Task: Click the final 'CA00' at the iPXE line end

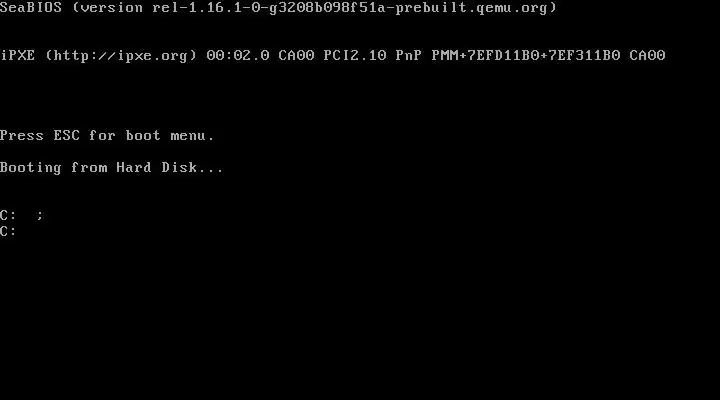Action: coord(647,56)
